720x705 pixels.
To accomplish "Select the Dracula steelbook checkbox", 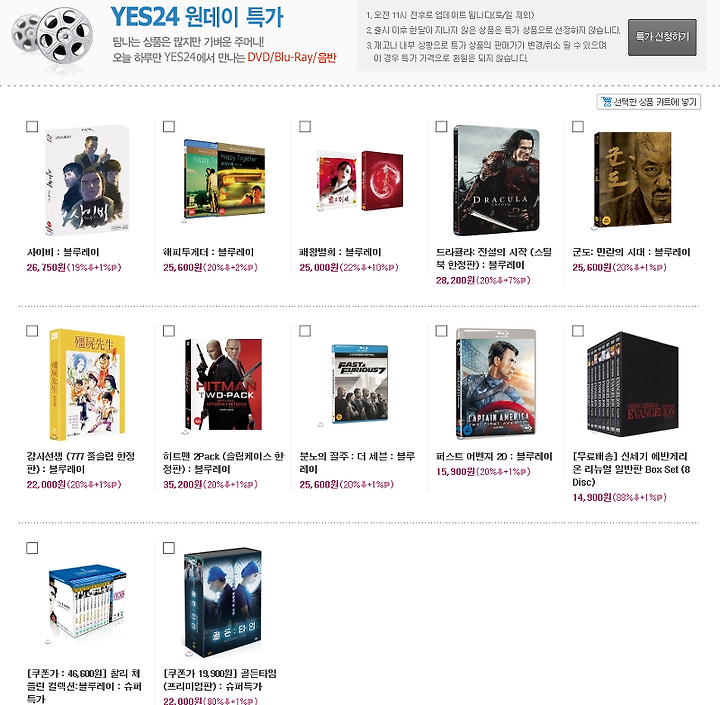I will click(441, 126).
